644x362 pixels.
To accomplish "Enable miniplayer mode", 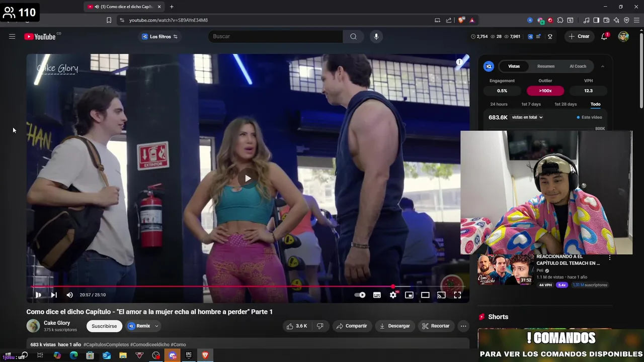I will [x=409, y=295].
